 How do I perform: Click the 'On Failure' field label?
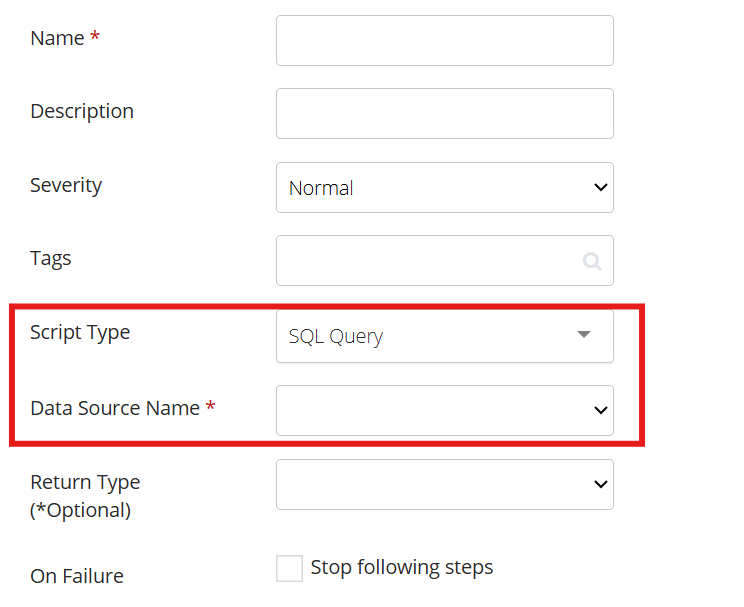pos(77,576)
